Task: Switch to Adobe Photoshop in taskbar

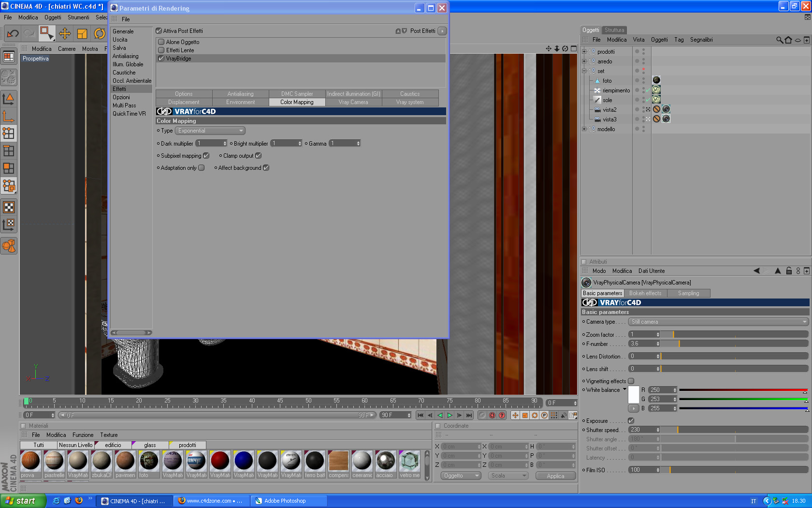Action: pos(289,501)
